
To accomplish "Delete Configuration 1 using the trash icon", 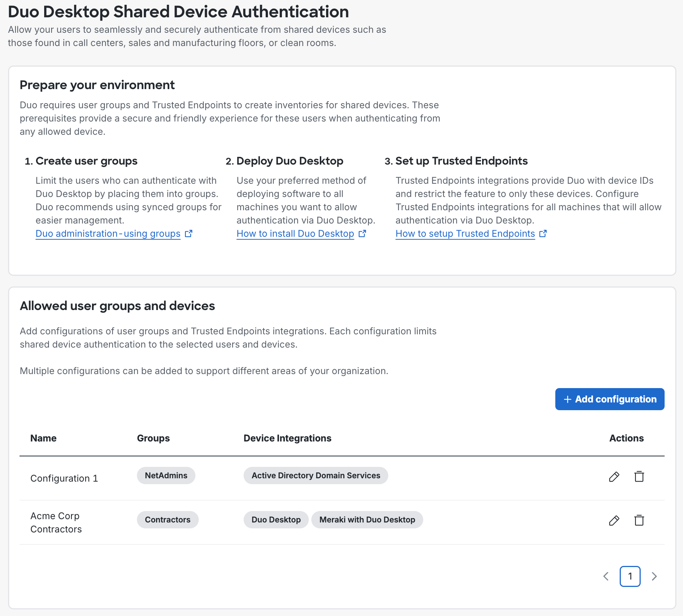I will (x=639, y=477).
